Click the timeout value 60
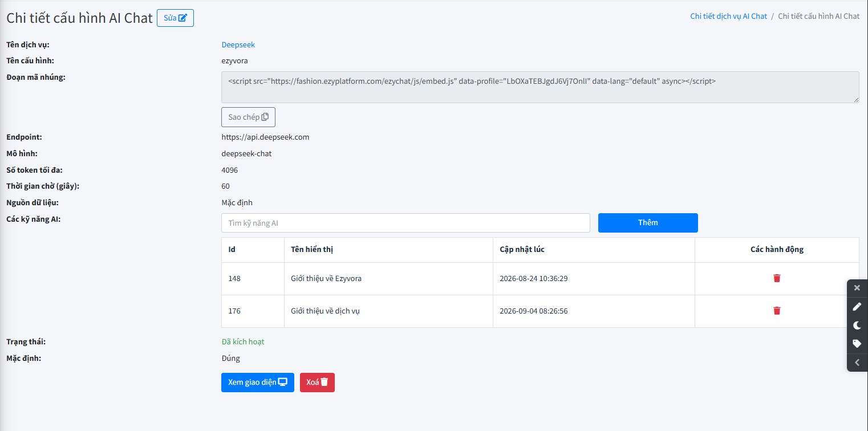This screenshot has height=431, width=868. coord(225,186)
